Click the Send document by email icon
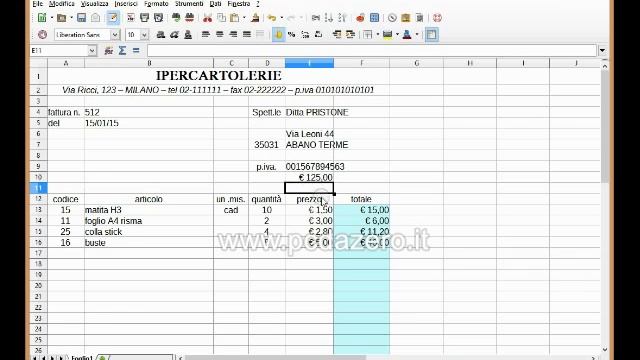 pyautogui.click(x=95, y=18)
